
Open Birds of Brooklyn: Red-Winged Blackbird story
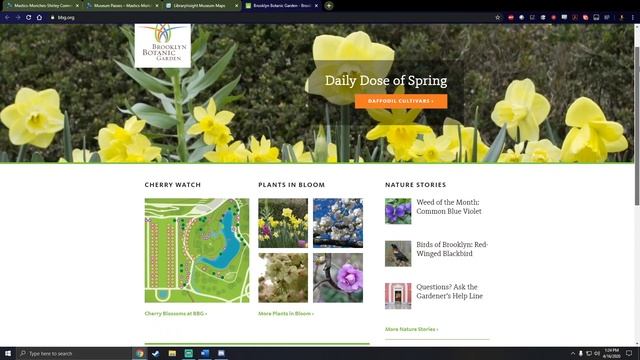pyautogui.click(x=452, y=249)
